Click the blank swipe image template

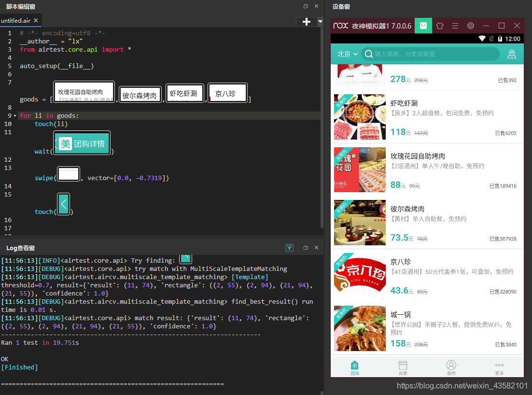pyautogui.click(x=69, y=174)
